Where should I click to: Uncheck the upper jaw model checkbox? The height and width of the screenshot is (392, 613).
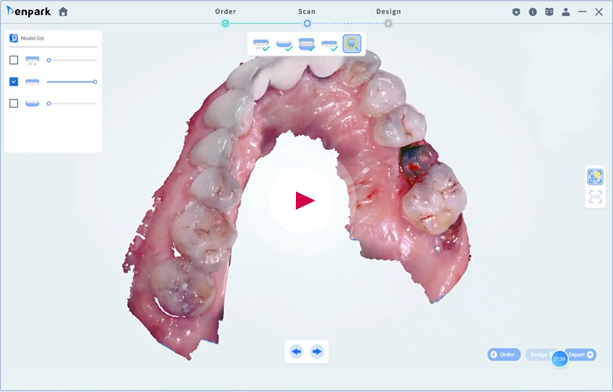(14, 82)
